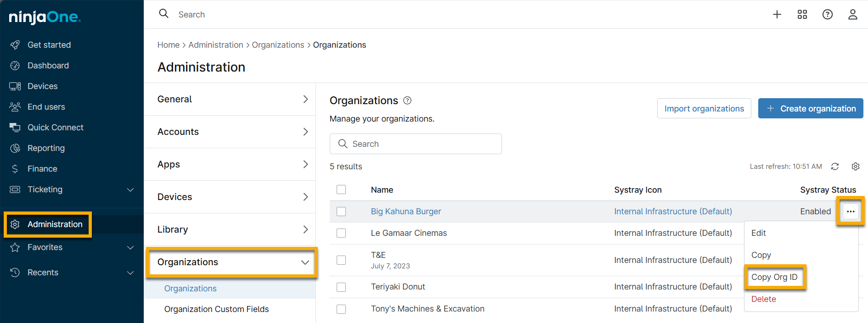
Task: Open the apps grid icon
Action: 802,15
